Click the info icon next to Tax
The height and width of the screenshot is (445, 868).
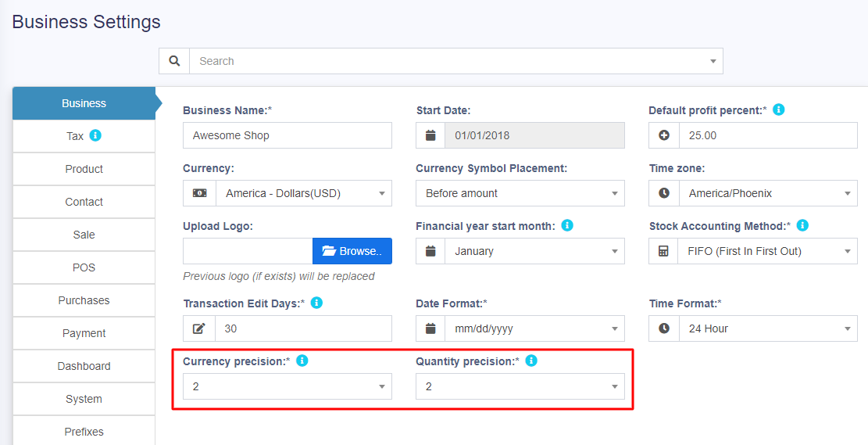(x=95, y=135)
